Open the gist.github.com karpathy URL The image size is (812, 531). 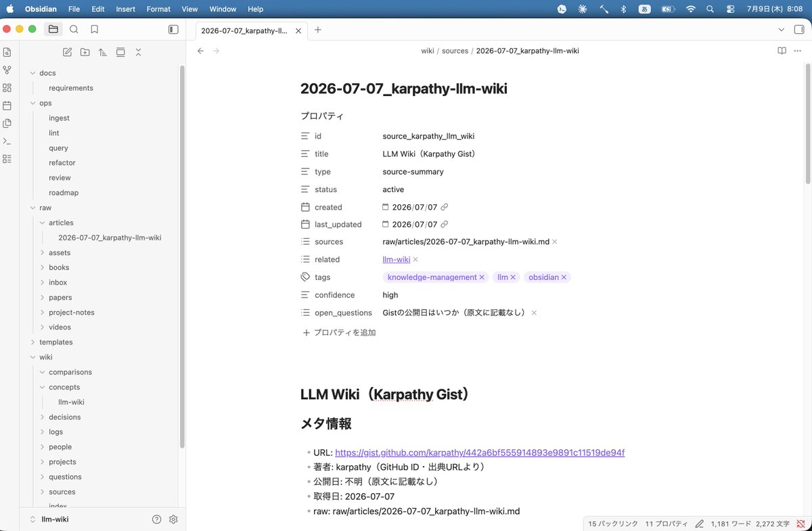tap(480, 453)
